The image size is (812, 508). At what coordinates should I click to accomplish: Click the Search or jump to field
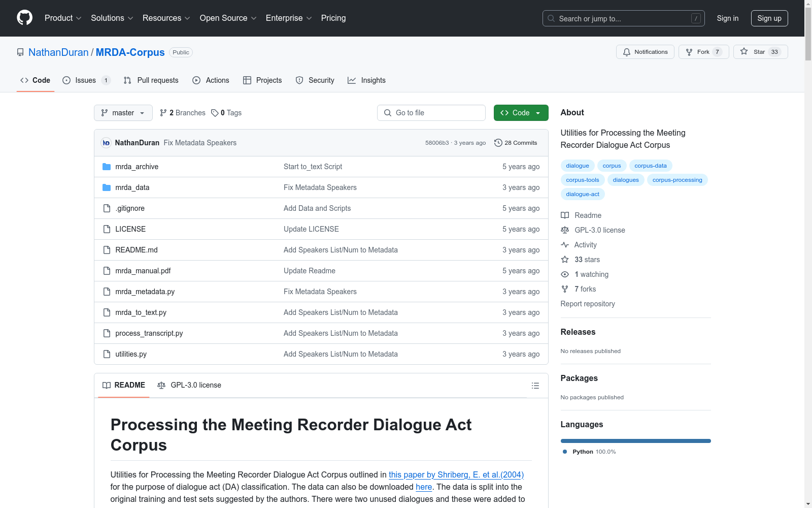[x=623, y=18]
